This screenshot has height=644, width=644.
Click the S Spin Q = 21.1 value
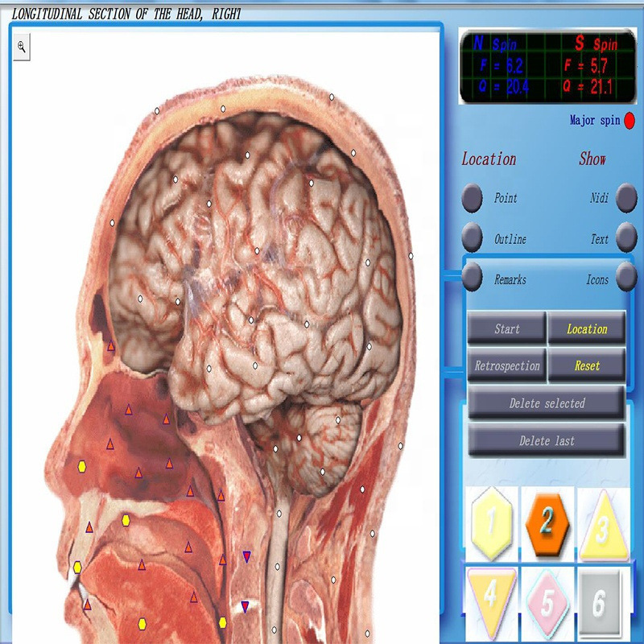click(x=588, y=87)
